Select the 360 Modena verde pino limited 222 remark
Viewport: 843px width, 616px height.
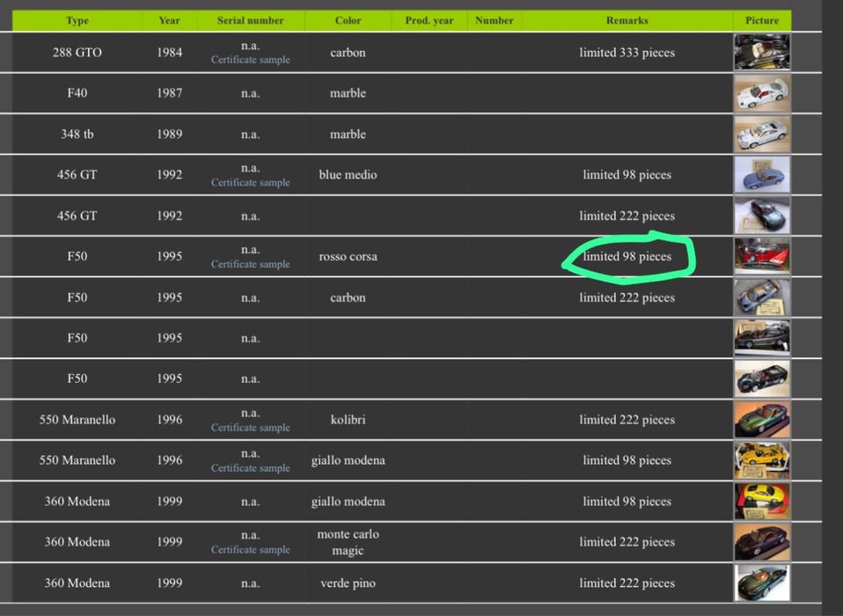point(627,583)
